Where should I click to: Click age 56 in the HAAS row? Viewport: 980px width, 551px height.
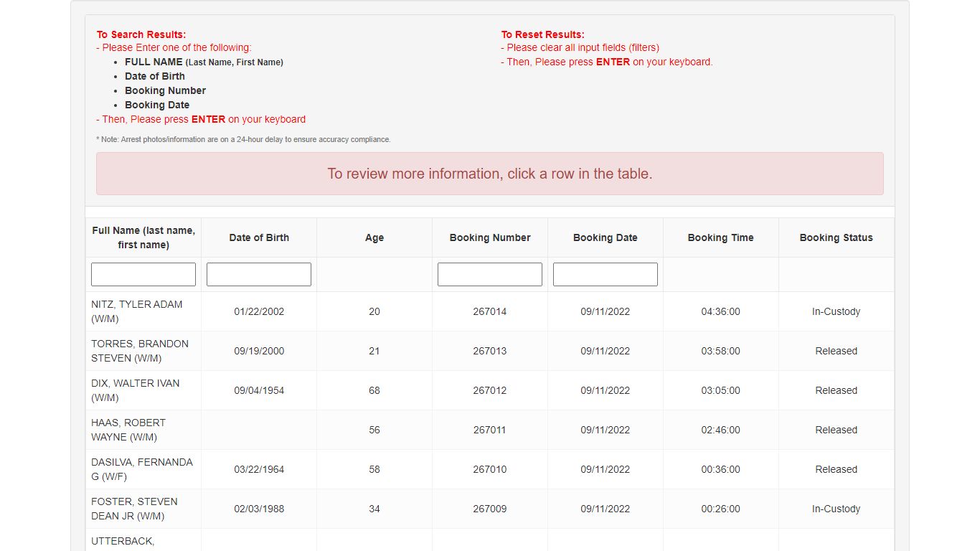click(374, 430)
